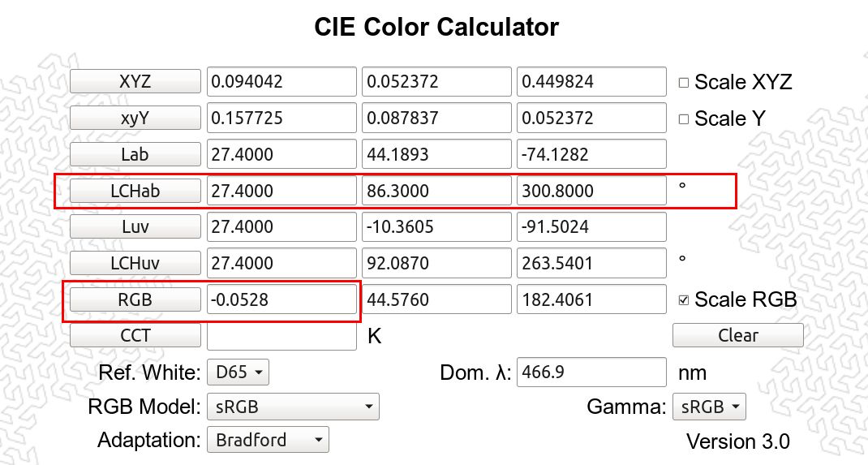Image resolution: width=868 pixels, height=465 pixels.
Task: Select the Dom. λ input field
Action: (591, 372)
